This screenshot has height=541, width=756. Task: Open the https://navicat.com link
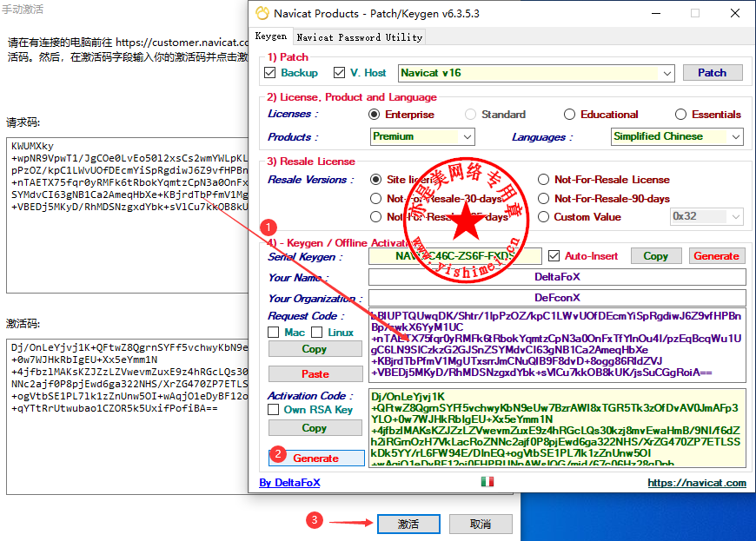(x=697, y=483)
